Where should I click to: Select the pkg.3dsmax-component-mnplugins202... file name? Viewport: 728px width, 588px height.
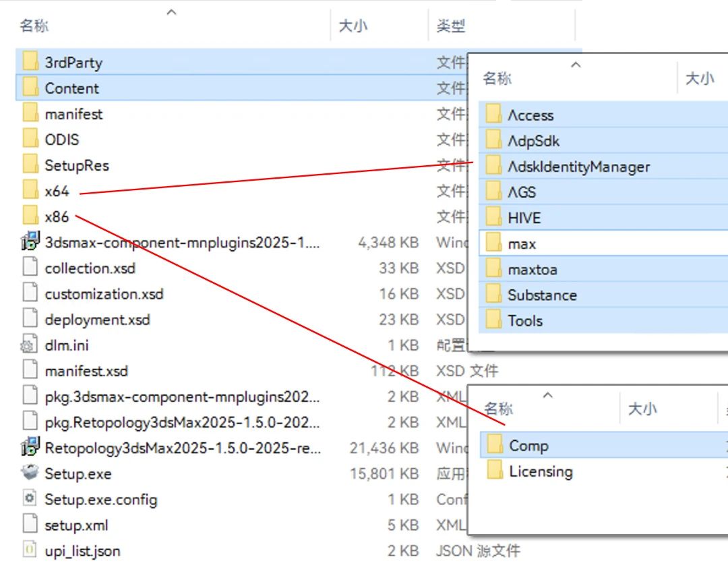click(182, 396)
